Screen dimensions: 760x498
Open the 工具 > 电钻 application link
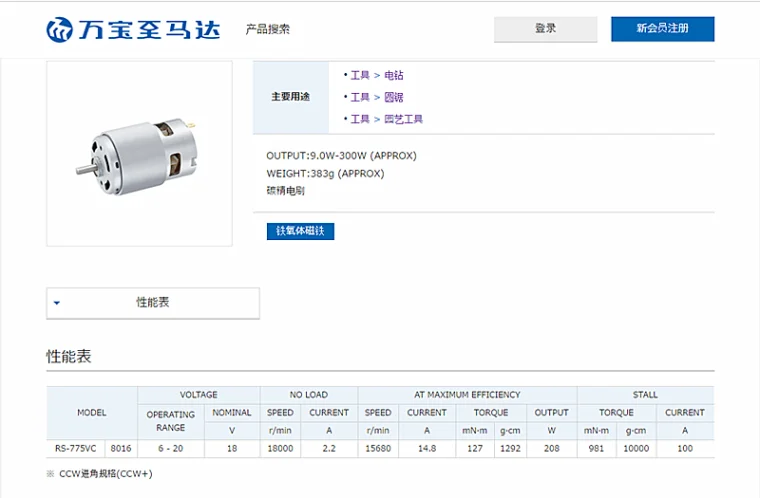click(x=377, y=75)
